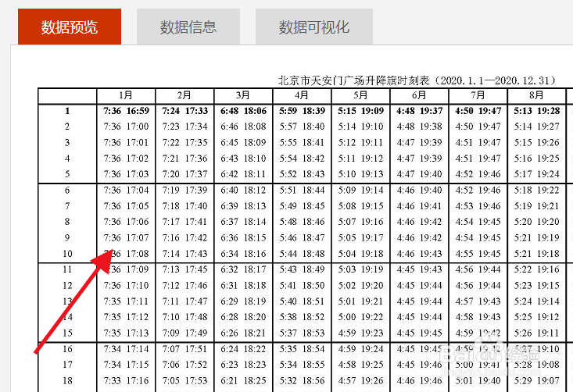Click cell 7:24 17:33 in February column
573x392 pixels.
pyautogui.click(x=184, y=111)
